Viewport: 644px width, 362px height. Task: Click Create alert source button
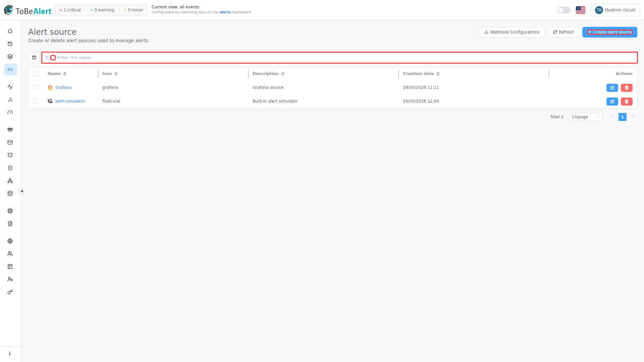[610, 32]
